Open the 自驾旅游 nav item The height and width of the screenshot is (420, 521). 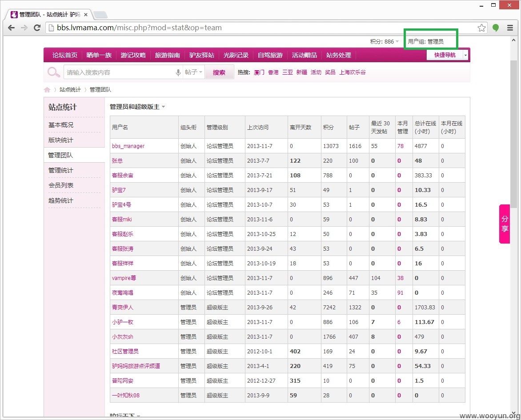(270, 55)
